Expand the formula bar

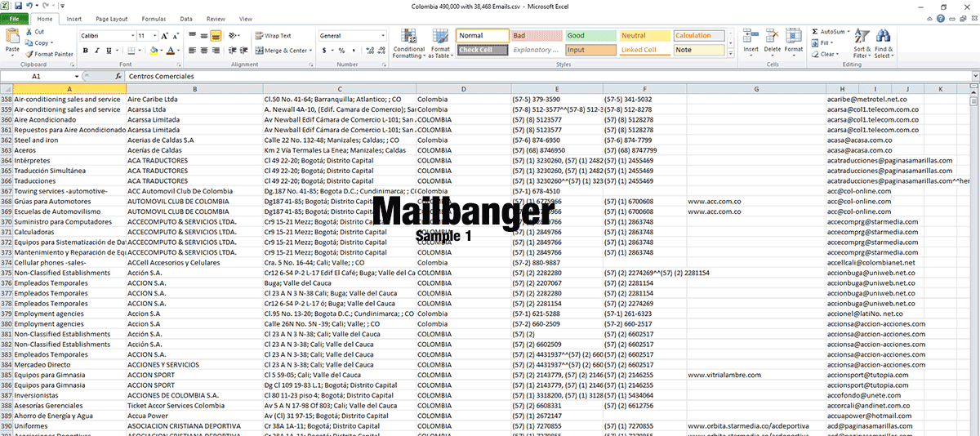(x=974, y=76)
